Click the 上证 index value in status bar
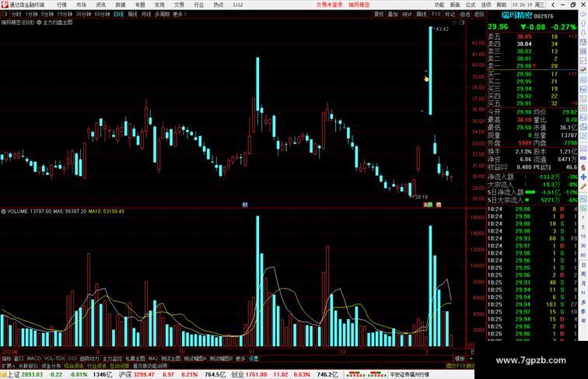This screenshot has height=379, width=588. pos(32,374)
